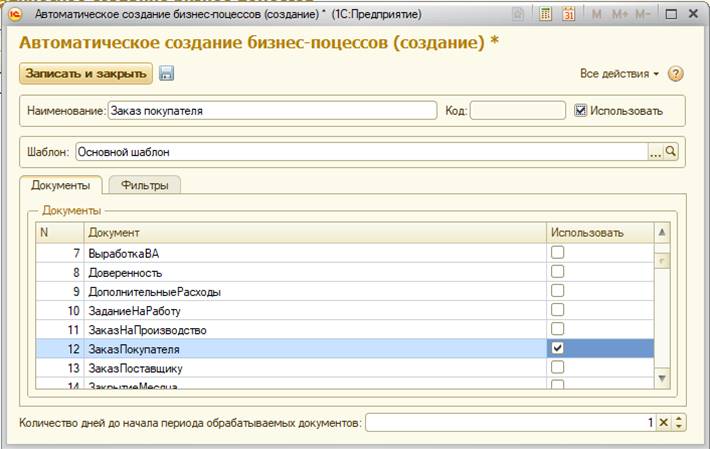Select the ЗаказПокупателя row
Screen dimensions: 710x449
(x=345, y=349)
